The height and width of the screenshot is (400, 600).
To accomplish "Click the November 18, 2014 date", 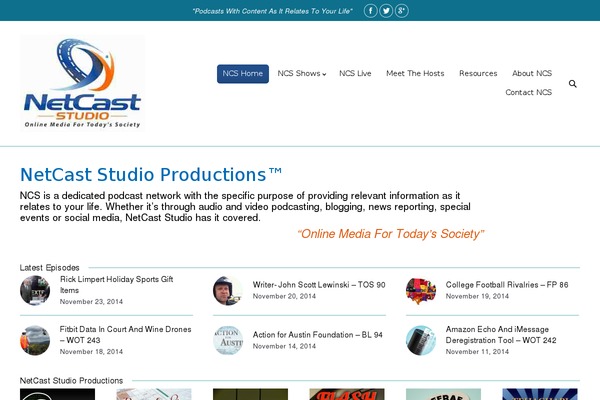I will [91, 352].
